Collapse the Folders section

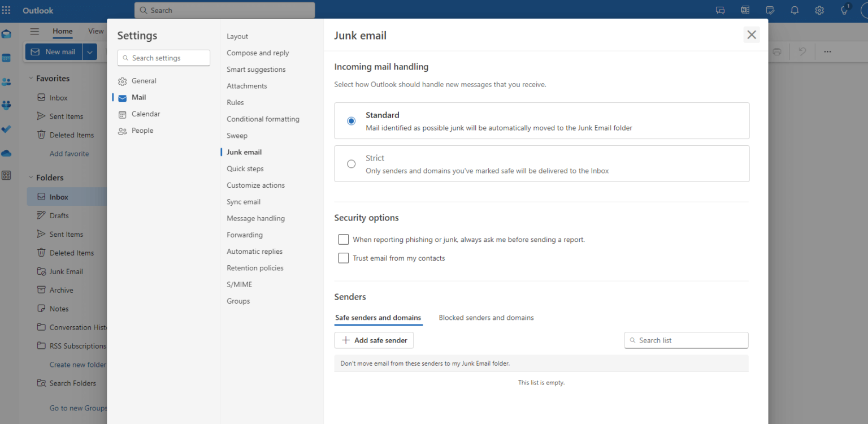pyautogui.click(x=31, y=177)
